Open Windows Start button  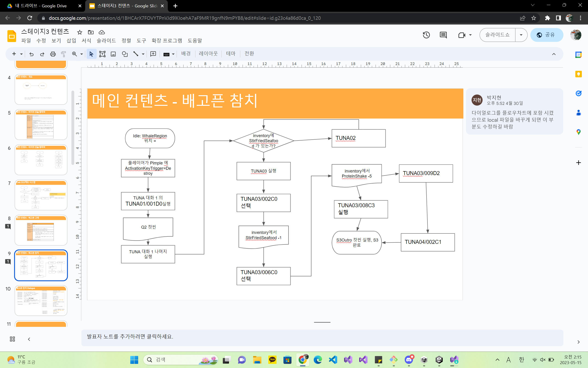(134, 360)
